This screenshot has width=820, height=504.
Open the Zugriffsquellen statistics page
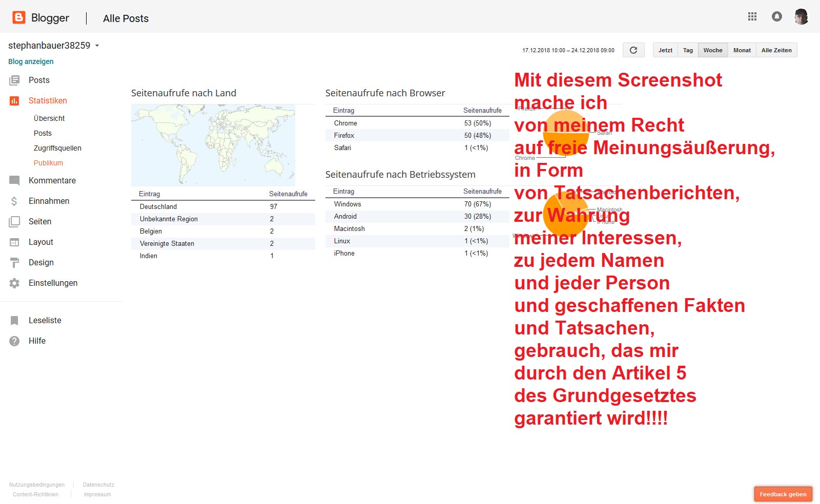57,148
